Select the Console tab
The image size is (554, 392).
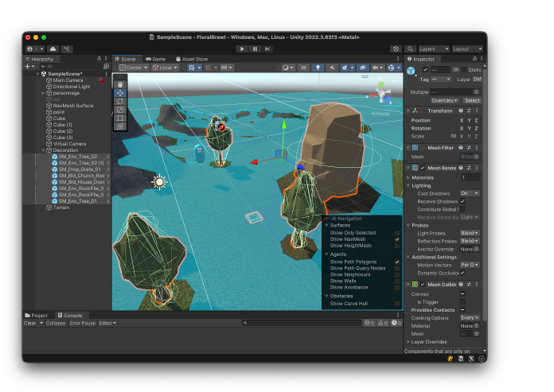coord(70,315)
